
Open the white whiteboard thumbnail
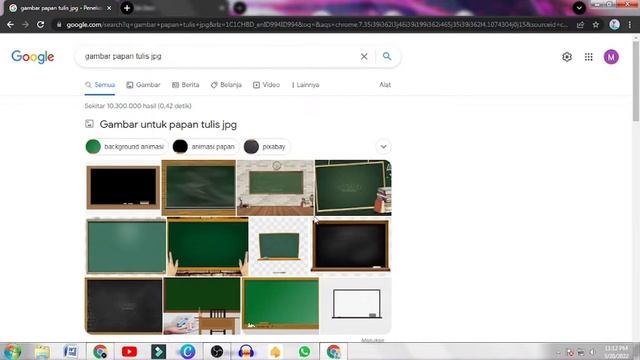356,306
